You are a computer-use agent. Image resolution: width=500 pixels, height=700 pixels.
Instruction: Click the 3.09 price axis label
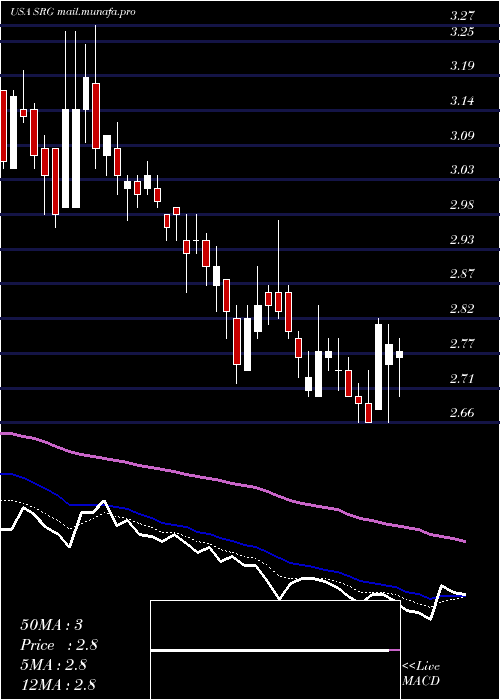click(462, 136)
